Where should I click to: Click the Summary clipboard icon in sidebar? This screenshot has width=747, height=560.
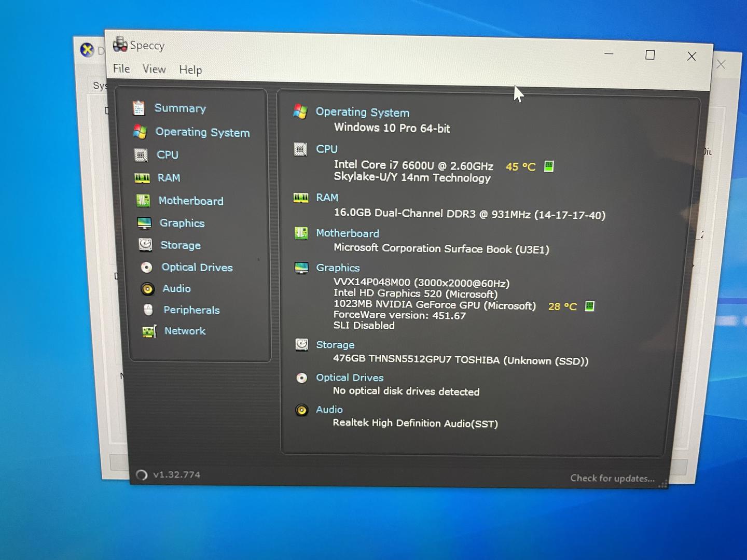[139, 108]
